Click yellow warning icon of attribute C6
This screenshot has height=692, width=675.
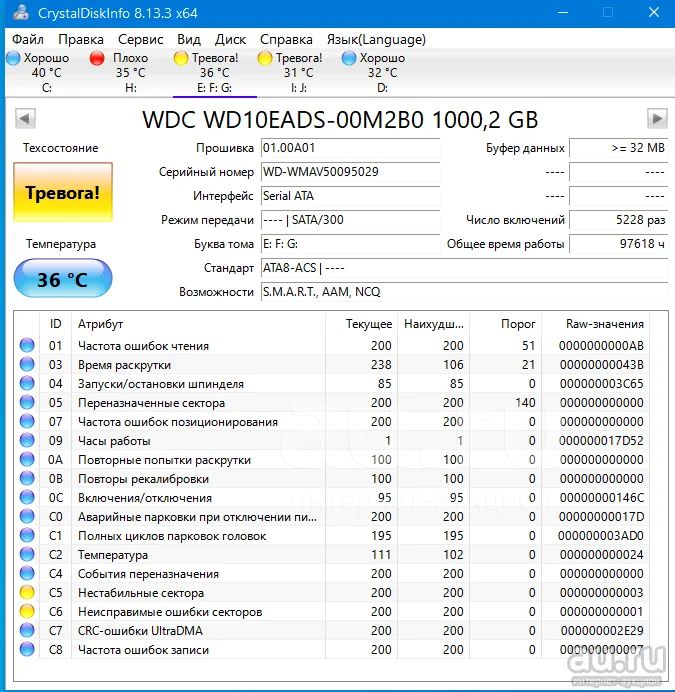tap(27, 611)
